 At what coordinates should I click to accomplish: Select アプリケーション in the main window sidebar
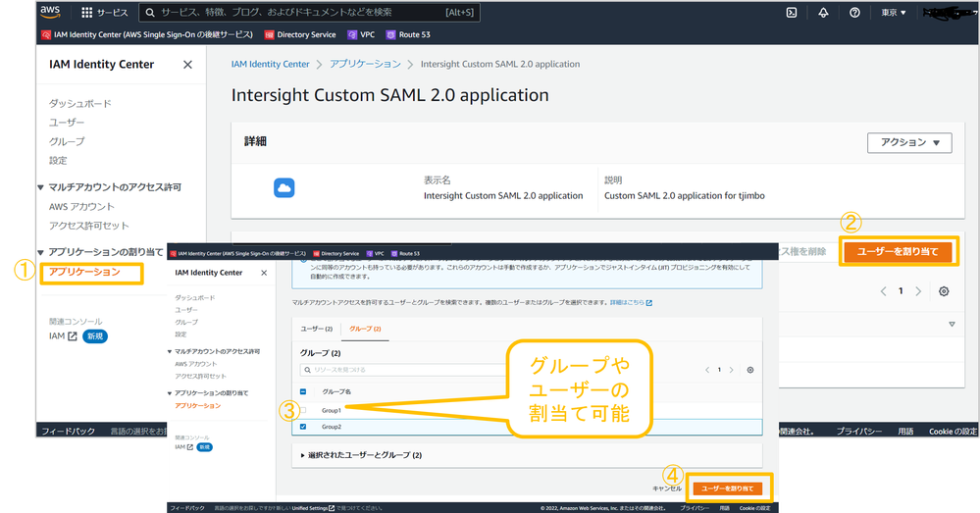[x=84, y=272]
